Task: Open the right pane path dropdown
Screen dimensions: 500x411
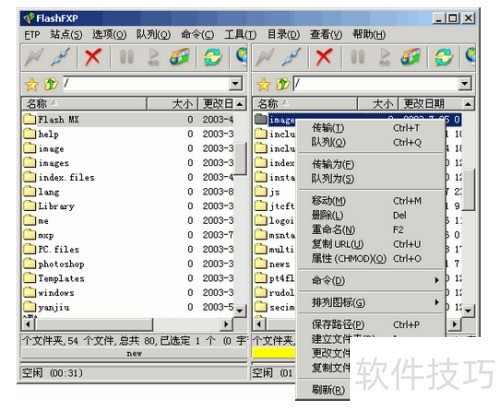Action: coord(465,84)
